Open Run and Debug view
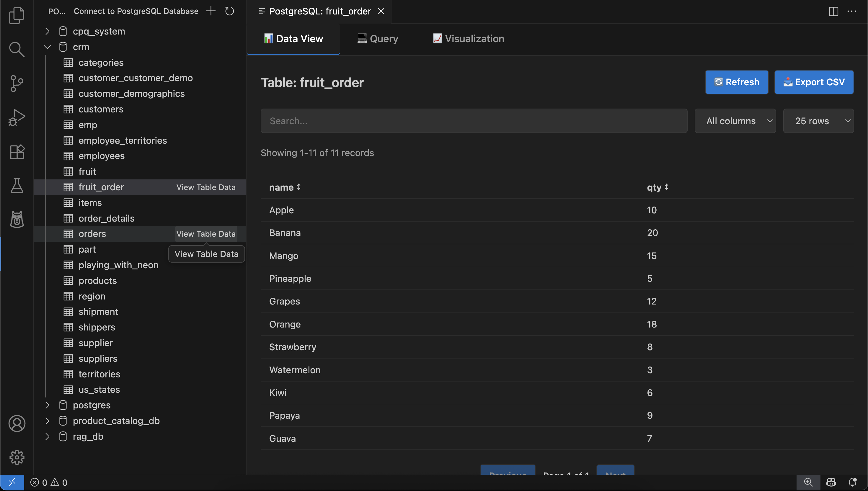Viewport: 868px width, 491px height. coord(17,117)
